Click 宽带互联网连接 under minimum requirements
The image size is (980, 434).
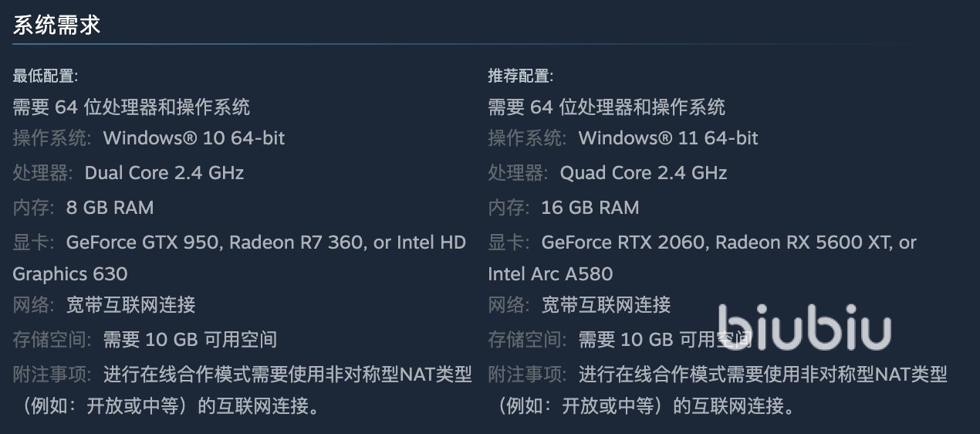[130, 305]
